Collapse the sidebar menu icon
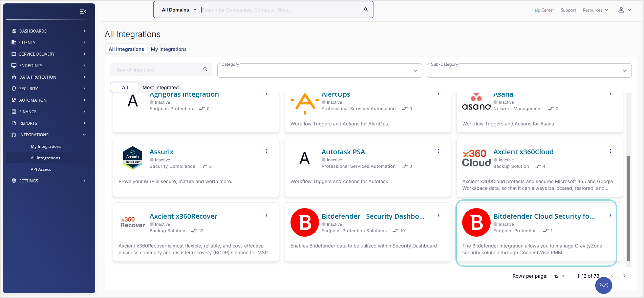The width and height of the screenshot is (644, 298). point(83,12)
